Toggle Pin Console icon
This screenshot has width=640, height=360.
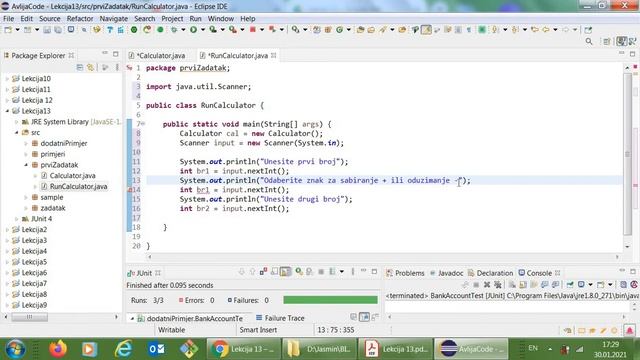(570, 284)
